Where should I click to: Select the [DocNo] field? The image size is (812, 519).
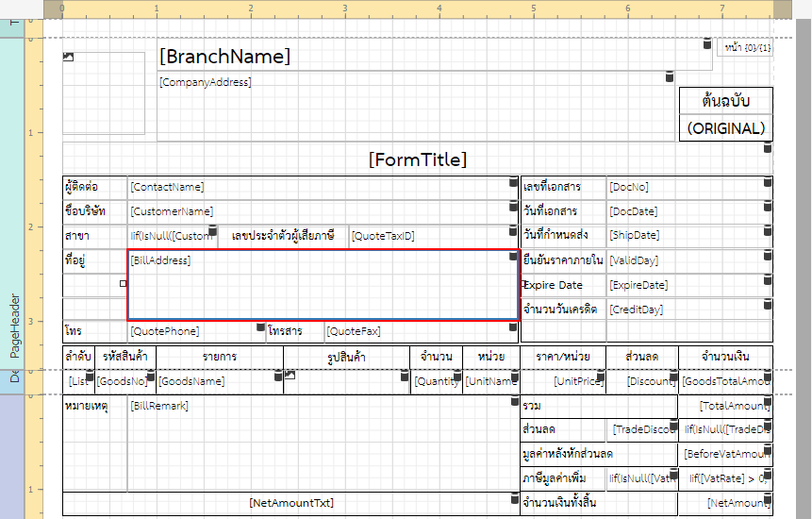point(689,187)
